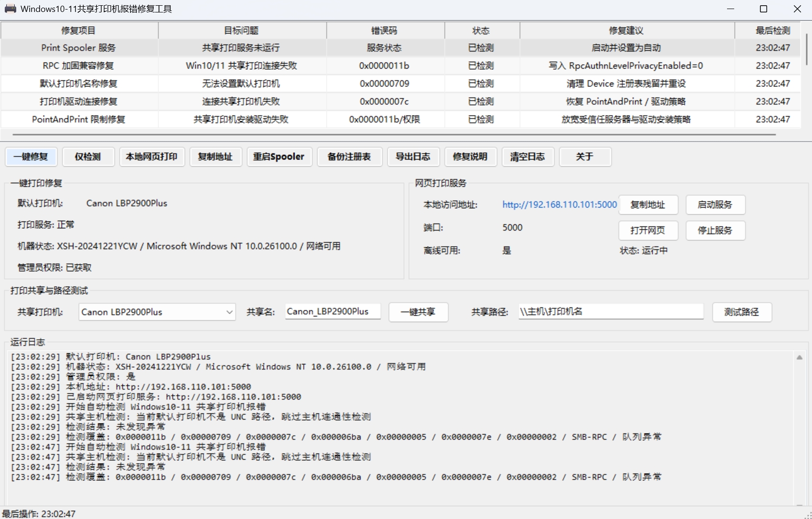Image resolution: width=812 pixels, height=519 pixels.
Task: Clear the log with 清空日志
Action: tap(528, 157)
